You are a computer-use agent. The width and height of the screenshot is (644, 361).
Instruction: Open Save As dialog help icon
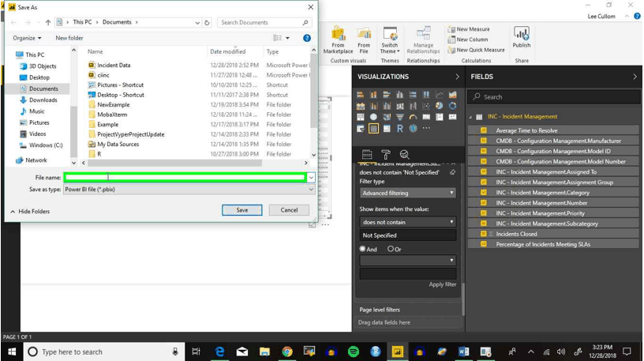[307, 38]
